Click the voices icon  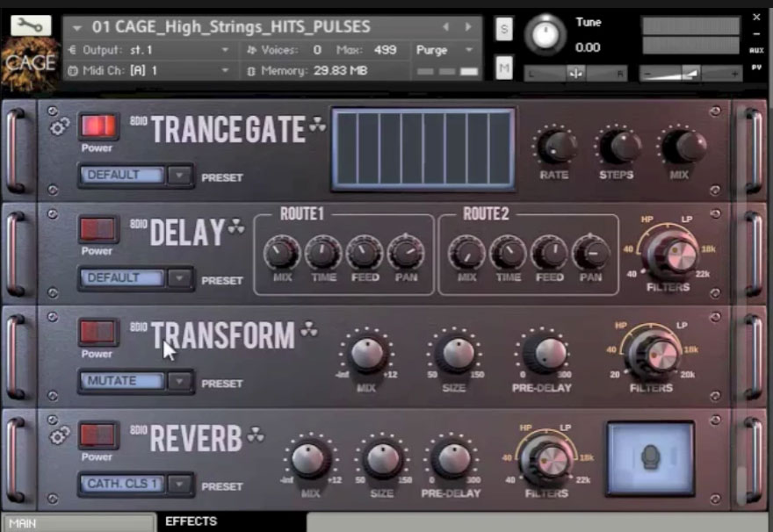coord(251,50)
